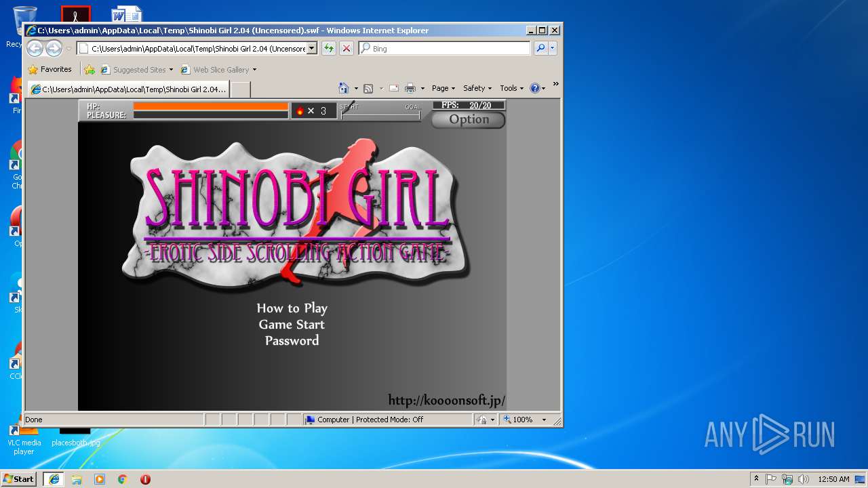Click the red Stop loading icon

[347, 48]
